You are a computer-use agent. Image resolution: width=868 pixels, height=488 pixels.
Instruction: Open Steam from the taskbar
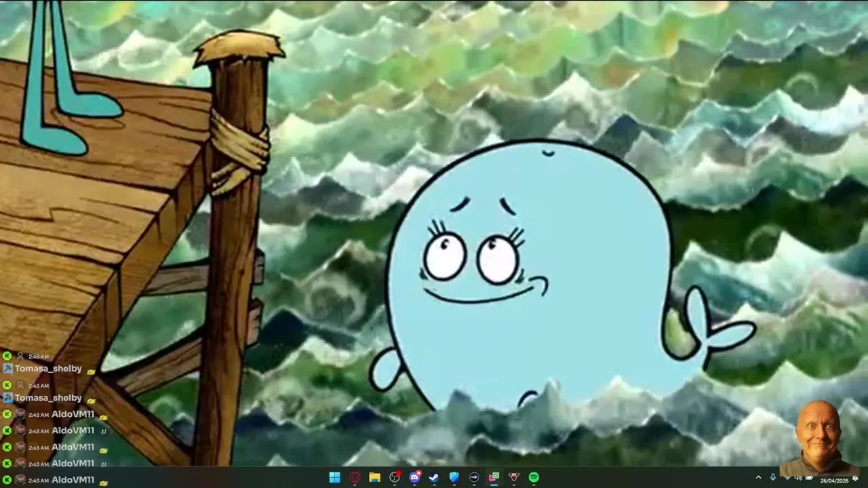pyautogui.click(x=434, y=477)
